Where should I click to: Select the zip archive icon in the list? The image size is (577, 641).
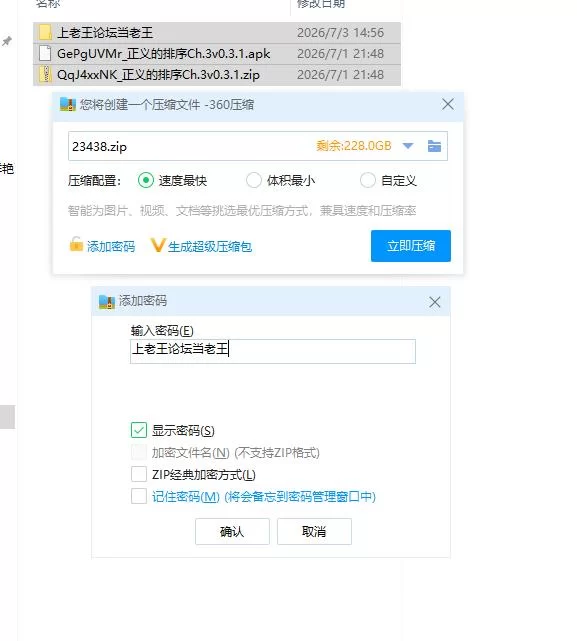45,74
